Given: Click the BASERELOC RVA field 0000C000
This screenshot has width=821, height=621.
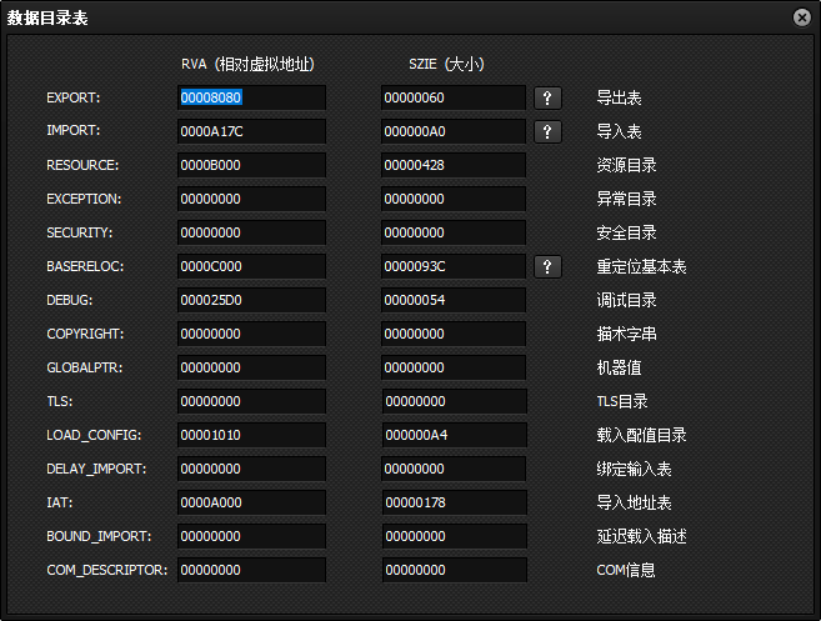Looking at the screenshot, I should 251,267.
